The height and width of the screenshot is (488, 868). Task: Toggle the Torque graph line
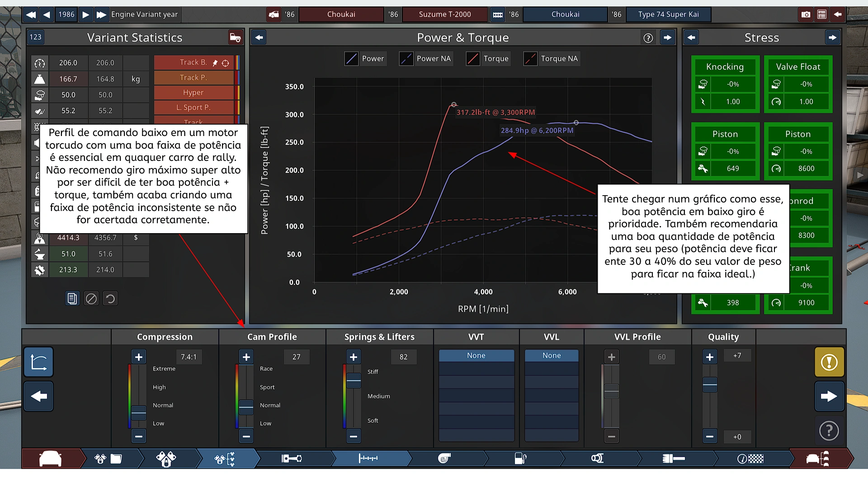[473, 59]
